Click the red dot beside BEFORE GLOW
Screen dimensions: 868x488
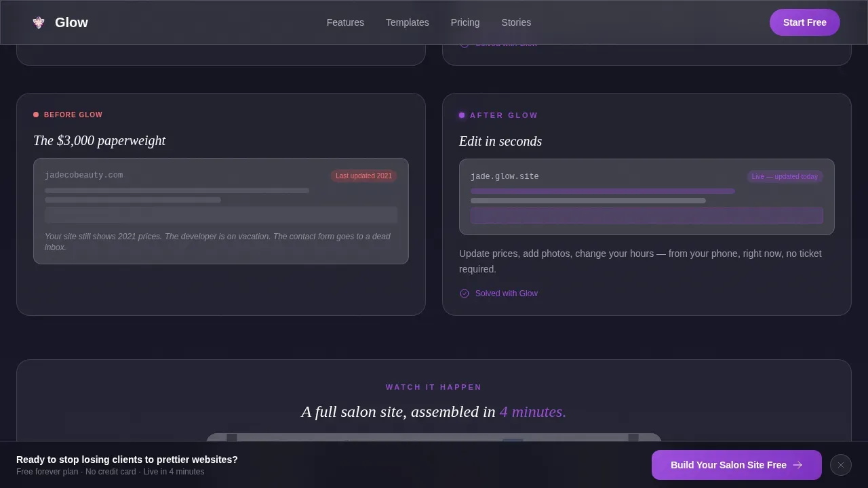pyautogui.click(x=36, y=115)
